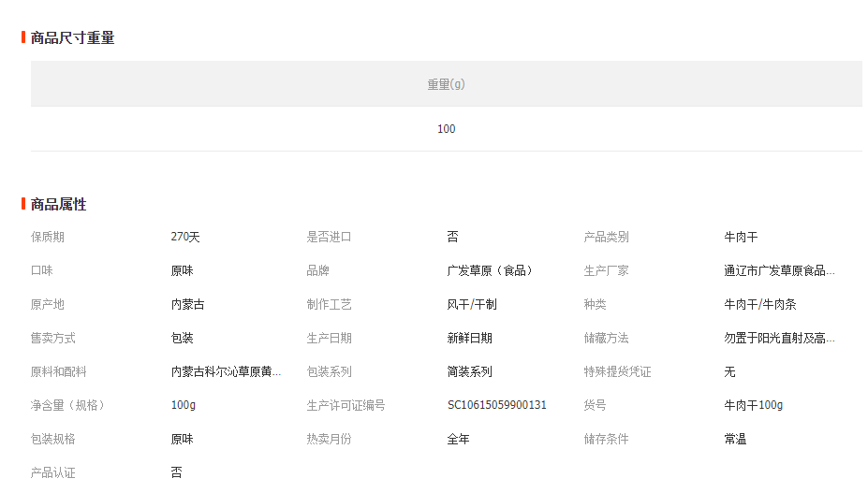
Task: Click the packaging series value 简装系列
Action: (x=469, y=372)
